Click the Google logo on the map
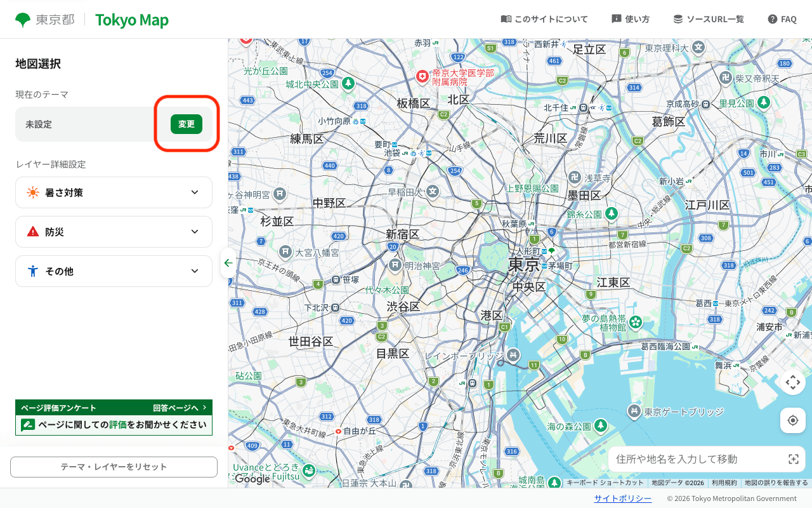Viewport: 812px width, 508px height. [x=252, y=479]
